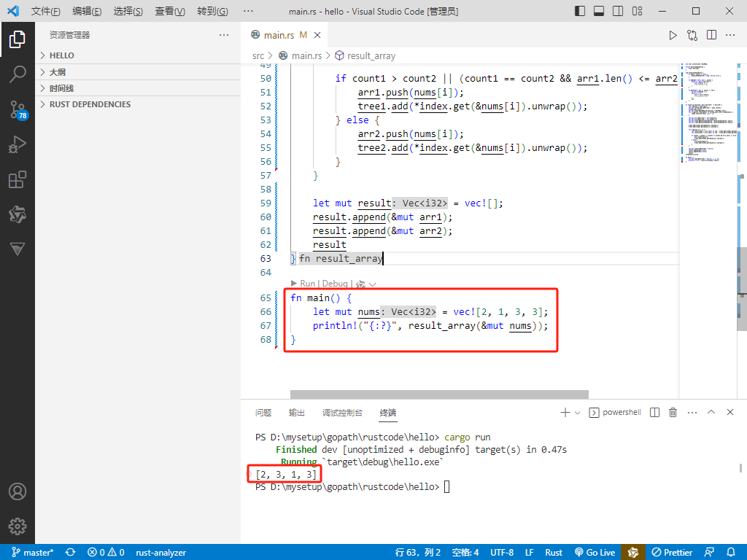Switch to the 输出 output tab
The height and width of the screenshot is (560, 747).
pos(296,413)
